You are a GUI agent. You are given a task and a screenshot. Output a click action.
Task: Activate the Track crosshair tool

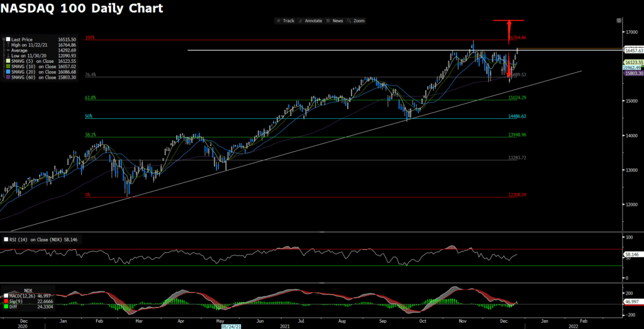[286, 21]
